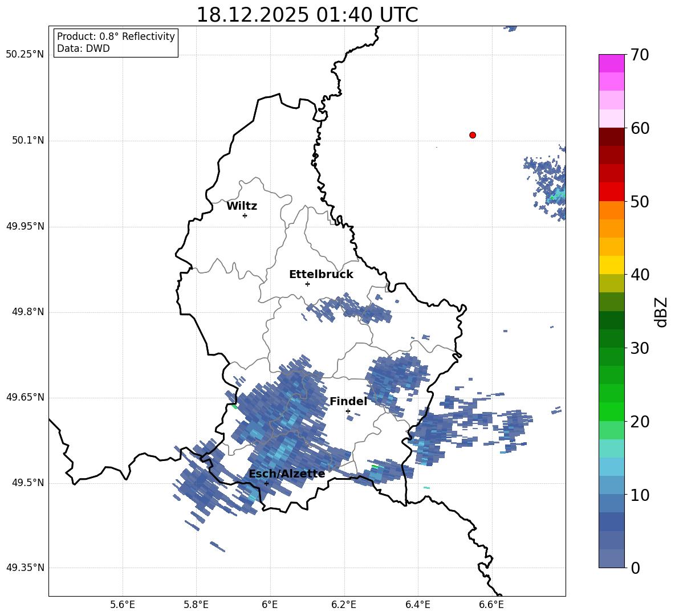The image size is (675, 616).
Task: Click the 6°E longitude label
Action: pos(270,605)
